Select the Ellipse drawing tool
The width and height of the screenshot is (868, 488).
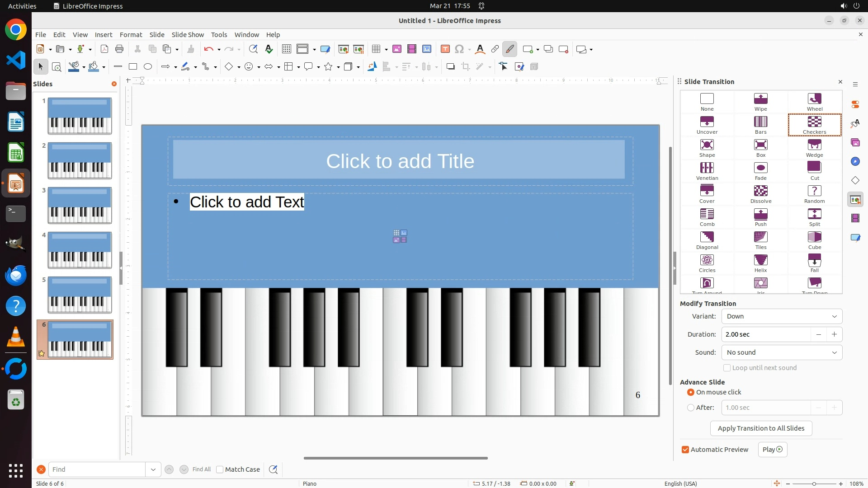click(148, 67)
